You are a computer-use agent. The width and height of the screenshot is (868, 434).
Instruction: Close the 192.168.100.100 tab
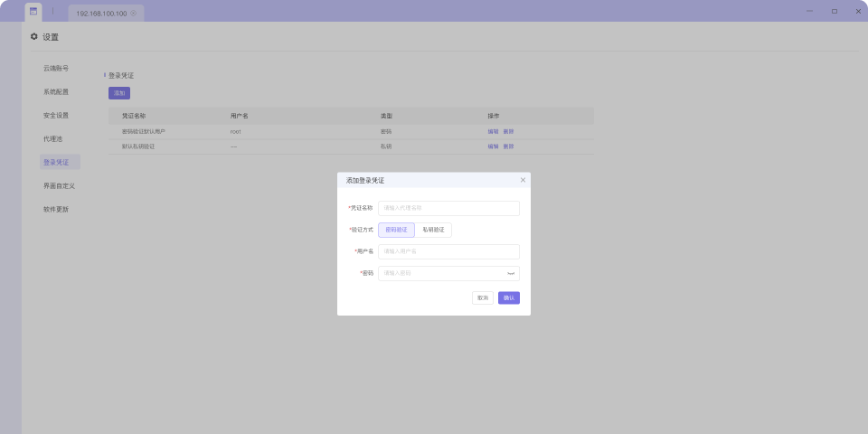tap(134, 14)
